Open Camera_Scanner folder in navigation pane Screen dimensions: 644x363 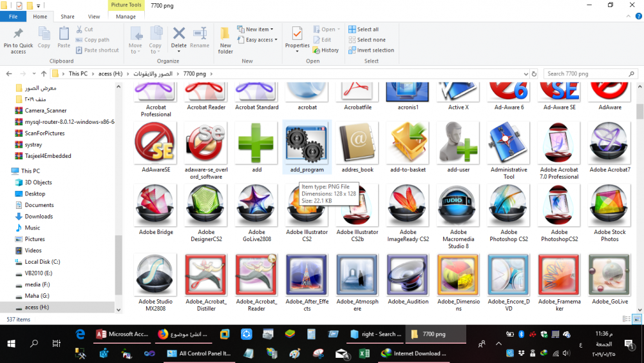point(46,111)
